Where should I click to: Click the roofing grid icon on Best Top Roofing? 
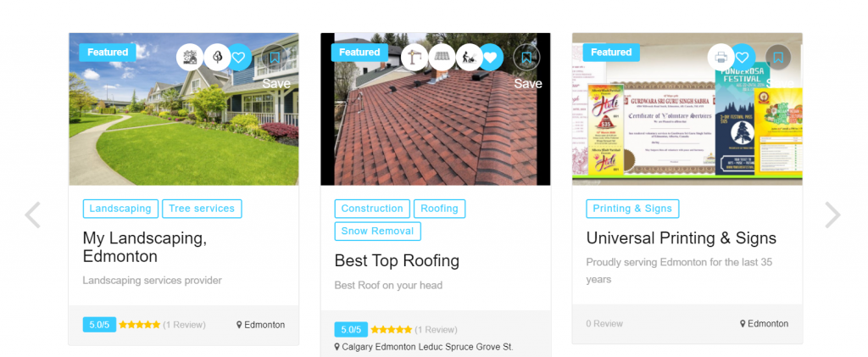[442, 58]
